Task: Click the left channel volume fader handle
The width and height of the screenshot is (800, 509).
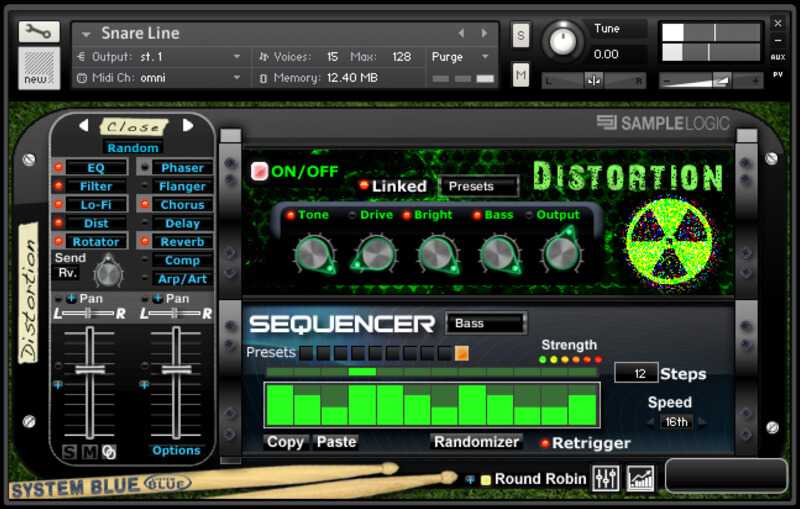Action: pos(90,369)
